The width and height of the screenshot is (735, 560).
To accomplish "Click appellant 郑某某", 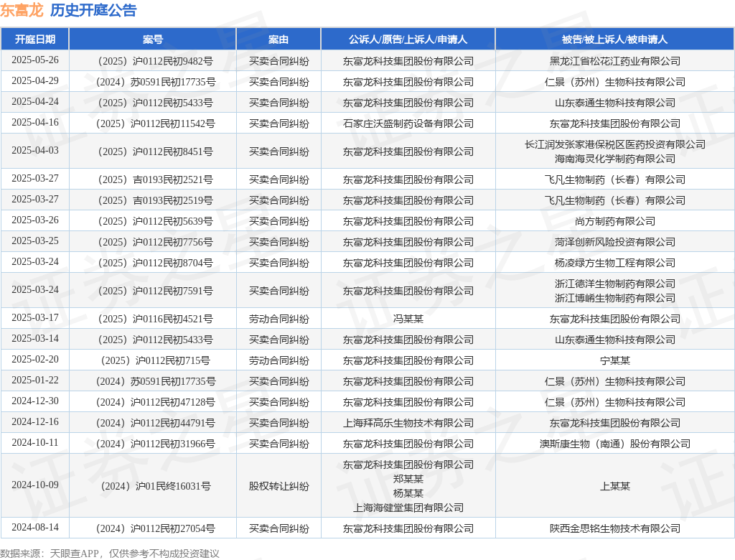I will pyautogui.click(x=408, y=479).
